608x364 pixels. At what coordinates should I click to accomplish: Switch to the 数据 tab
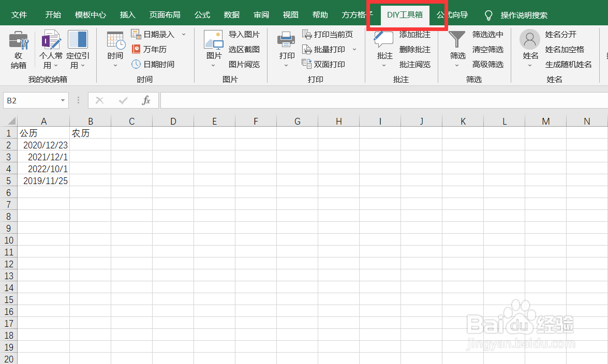[231, 14]
